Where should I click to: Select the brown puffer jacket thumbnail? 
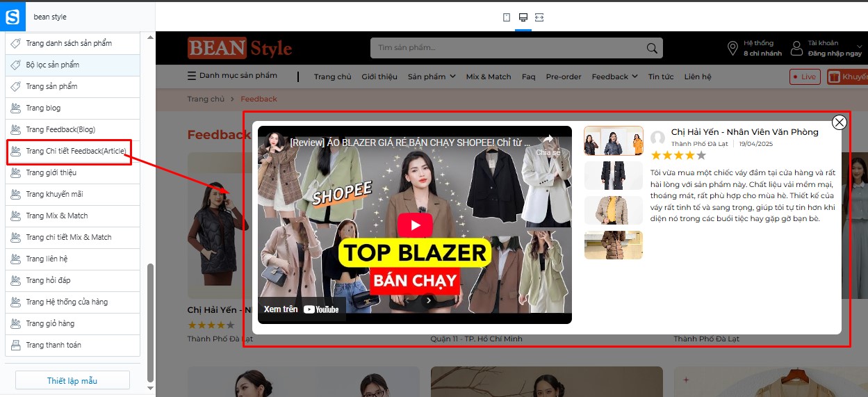tap(614, 245)
